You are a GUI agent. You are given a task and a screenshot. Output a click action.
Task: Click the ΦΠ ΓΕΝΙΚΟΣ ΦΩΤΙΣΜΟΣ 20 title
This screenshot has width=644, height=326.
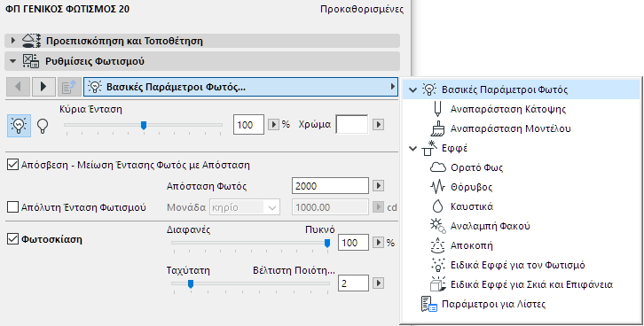click(67, 9)
